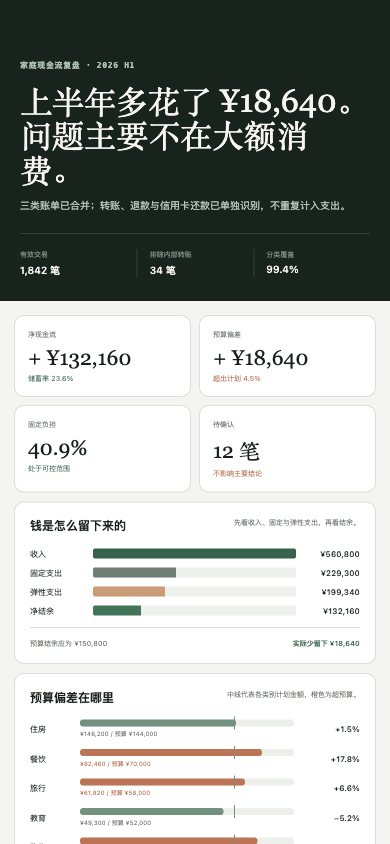Click the ¥229,300 fixed expense amount
The width and height of the screenshot is (390, 844).
(x=340, y=573)
